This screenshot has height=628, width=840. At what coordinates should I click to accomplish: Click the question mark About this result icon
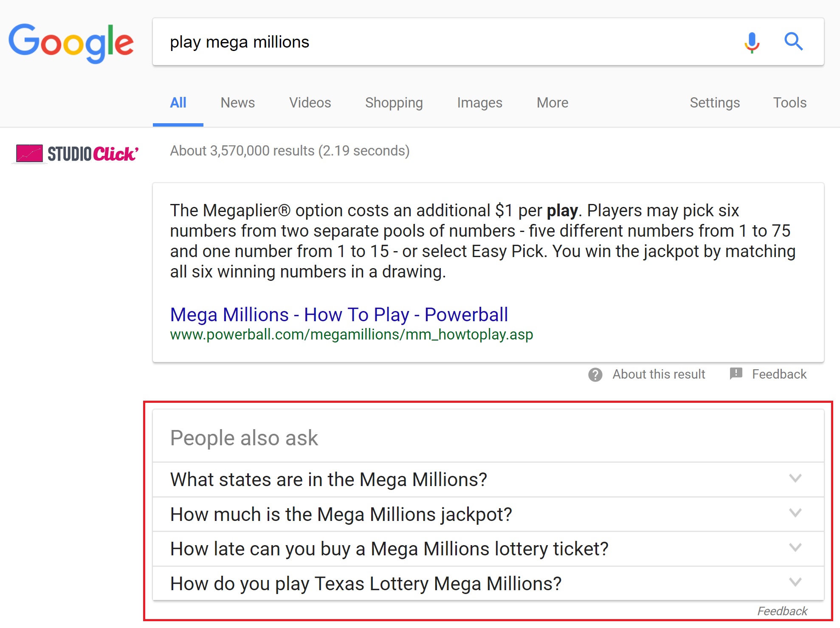595,374
